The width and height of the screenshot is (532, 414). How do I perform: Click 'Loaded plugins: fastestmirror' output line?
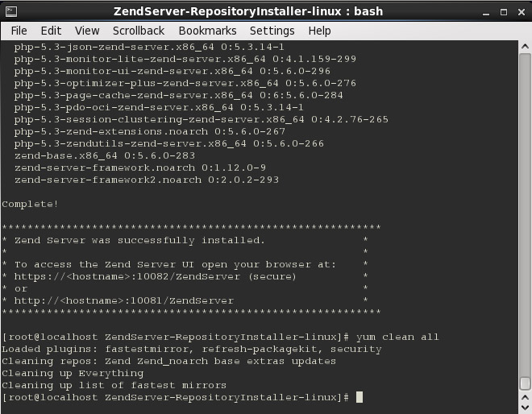coord(192,350)
